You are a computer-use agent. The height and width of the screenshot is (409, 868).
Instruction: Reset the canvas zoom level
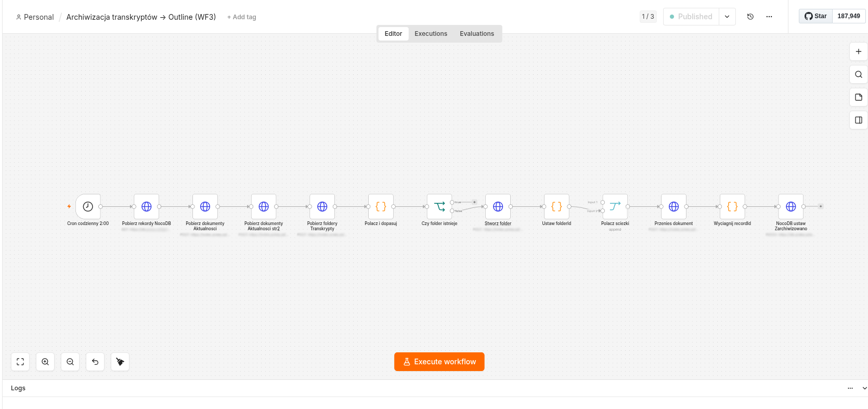coord(95,362)
